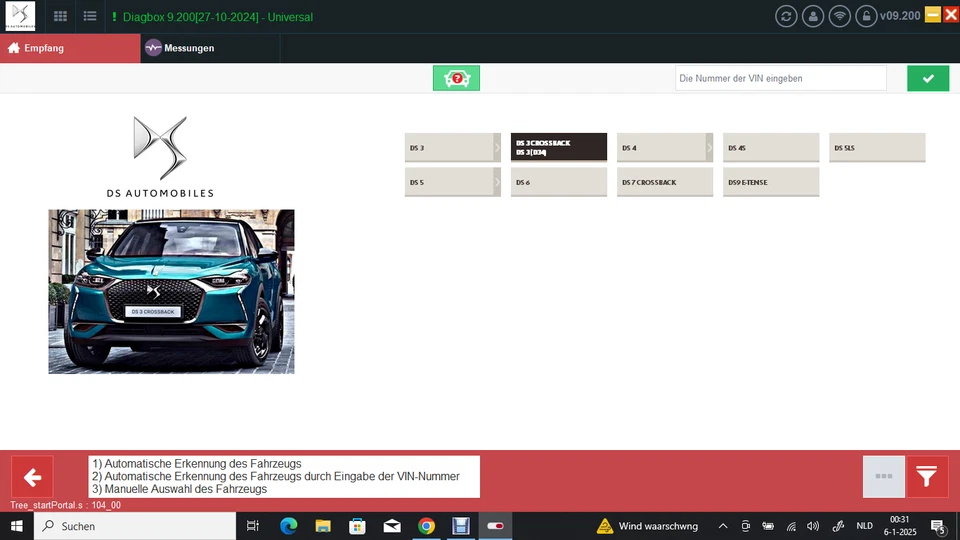Click the padlock icon
This screenshot has height=540, width=960.
(866, 16)
